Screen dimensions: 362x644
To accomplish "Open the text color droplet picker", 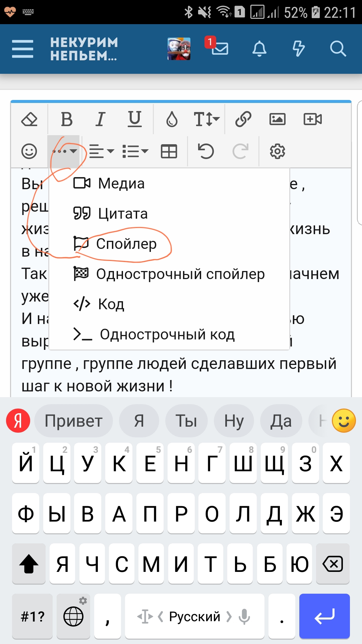I will point(172,119).
